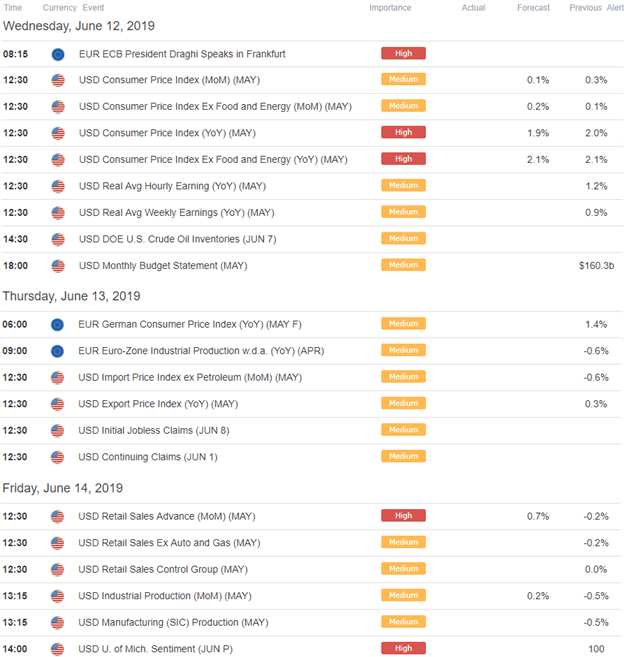Click the High badge on Retail Sales Advance row
The width and height of the screenshot is (624, 657).
pyautogui.click(x=403, y=515)
